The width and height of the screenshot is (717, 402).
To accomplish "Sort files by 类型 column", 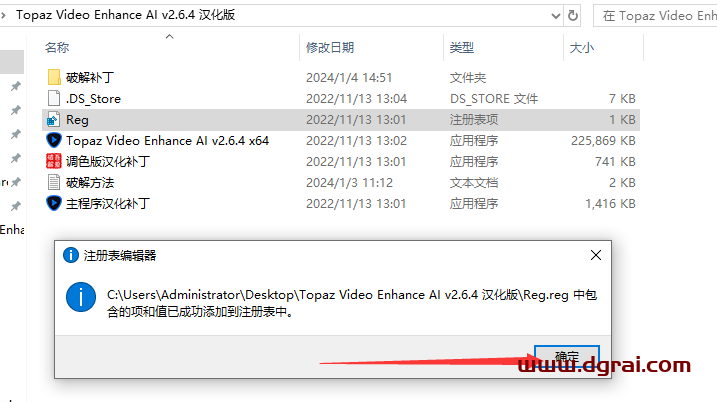I will point(461,48).
